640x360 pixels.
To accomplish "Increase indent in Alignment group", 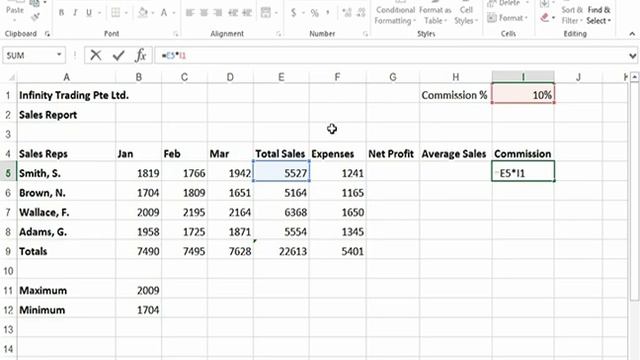I will pos(247,13).
